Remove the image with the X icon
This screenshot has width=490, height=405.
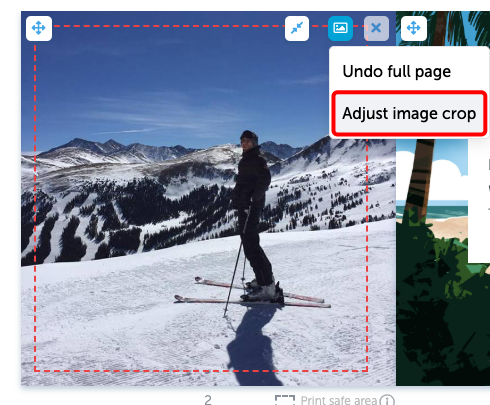(376, 28)
